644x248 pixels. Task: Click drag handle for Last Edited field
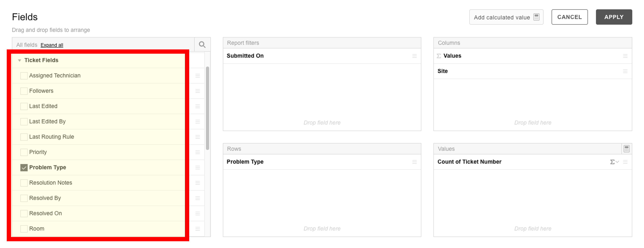point(198,106)
